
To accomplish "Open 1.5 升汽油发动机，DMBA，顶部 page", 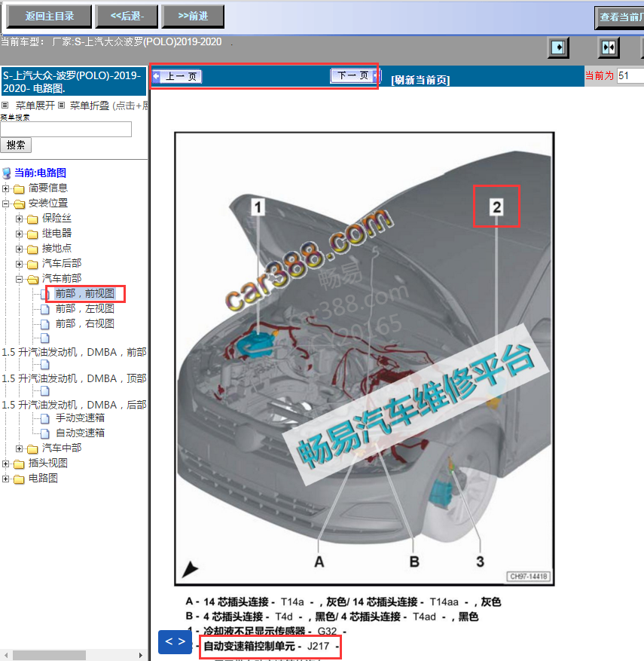I will pyautogui.click(x=74, y=378).
